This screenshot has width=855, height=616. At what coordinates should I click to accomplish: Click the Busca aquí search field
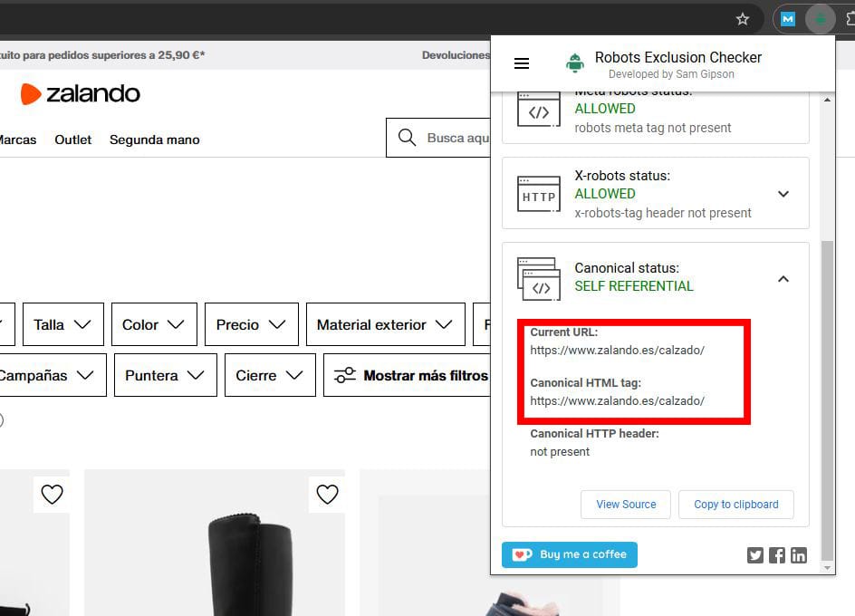[439, 138]
